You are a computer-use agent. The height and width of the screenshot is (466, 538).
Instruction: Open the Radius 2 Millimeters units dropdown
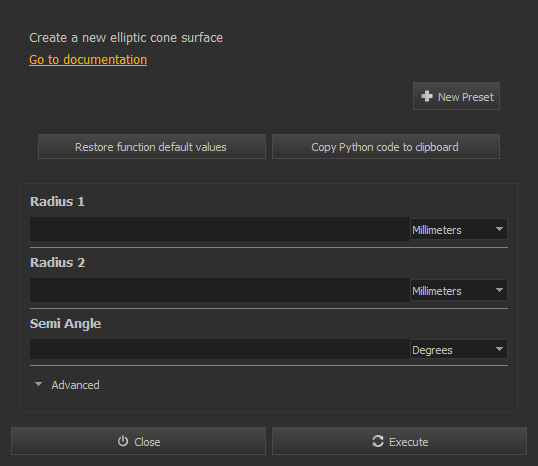tap(459, 290)
